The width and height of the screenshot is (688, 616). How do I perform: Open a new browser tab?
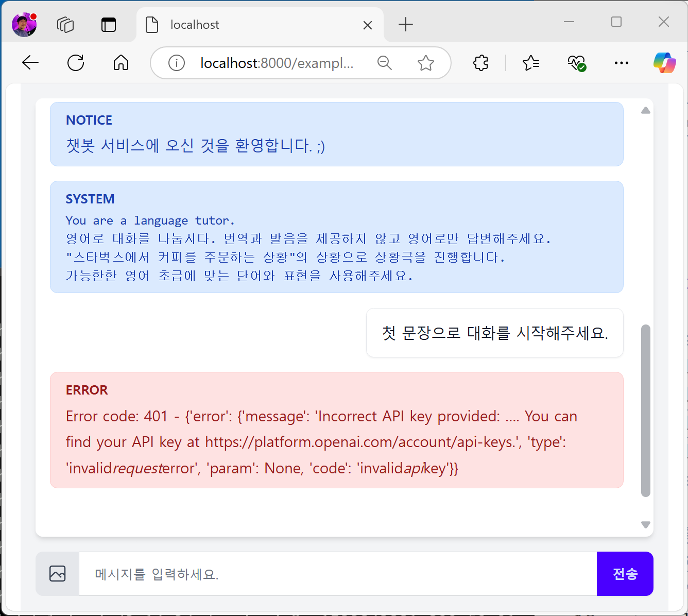(x=406, y=24)
